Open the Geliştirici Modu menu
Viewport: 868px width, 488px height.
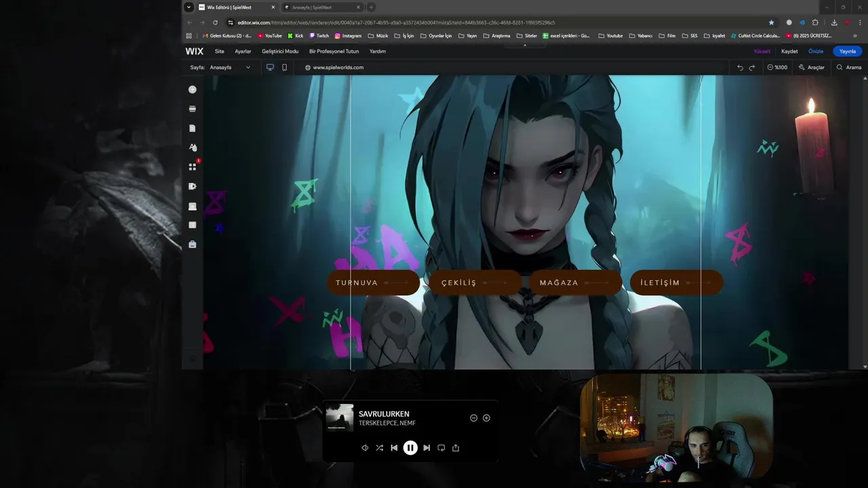[280, 52]
